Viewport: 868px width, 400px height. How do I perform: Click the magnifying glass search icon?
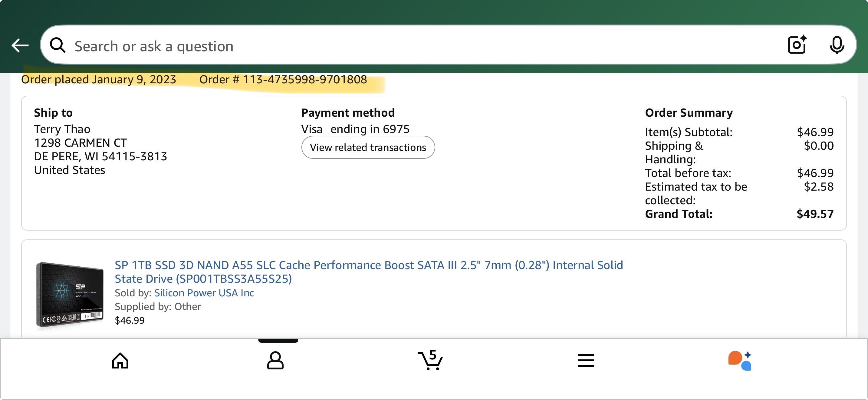58,45
